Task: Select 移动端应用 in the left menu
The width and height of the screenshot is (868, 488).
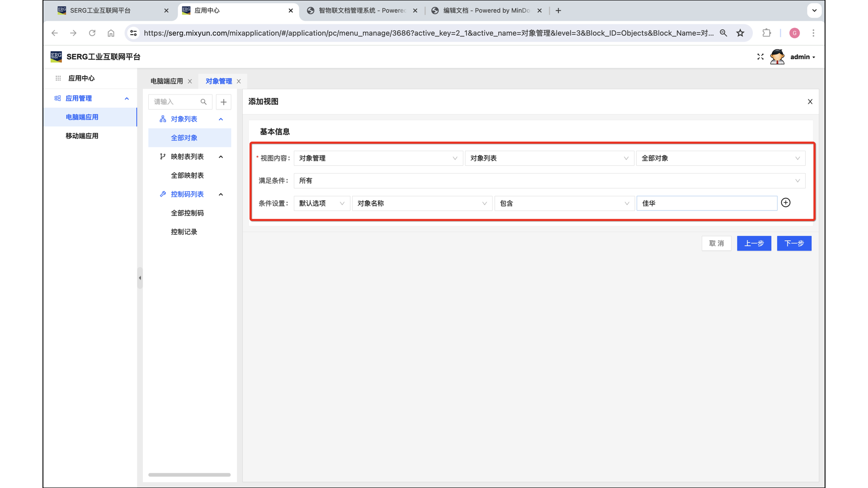Action: 82,136
